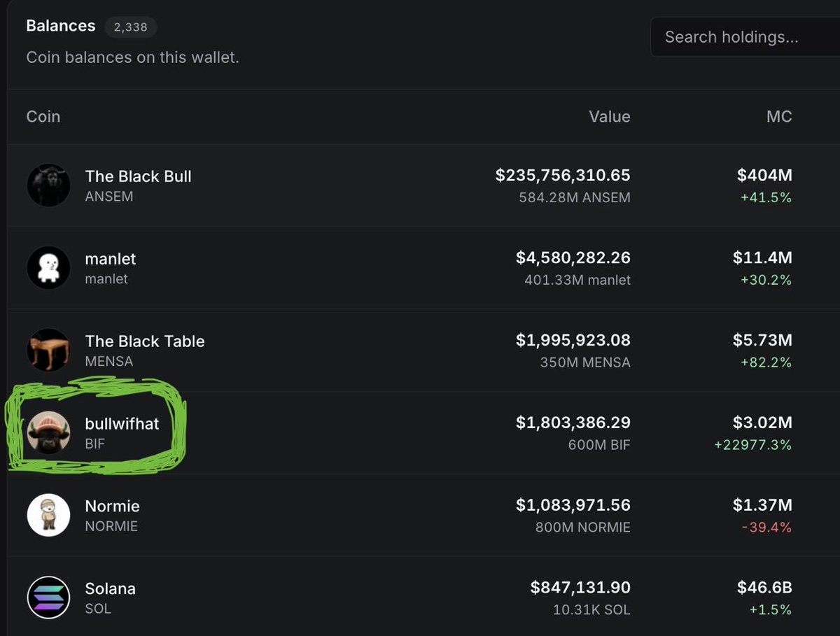Click the Balances heading
The height and width of the screenshot is (636, 840).
pyautogui.click(x=61, y=26)
